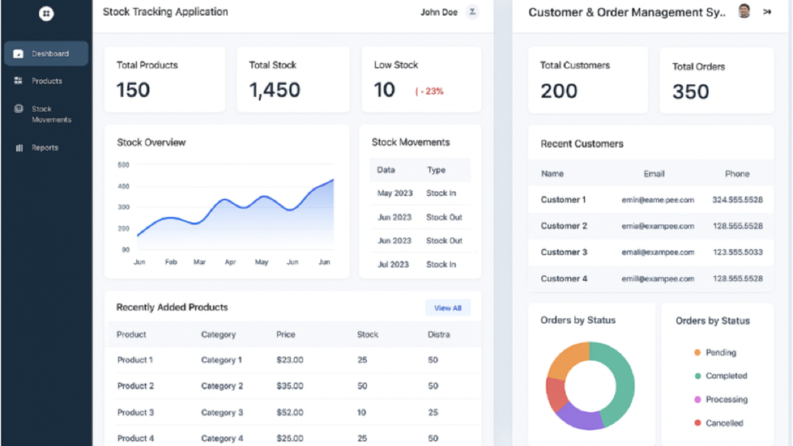Screen dimensions: 793x446
Task: Click the Processing legend label
Action: [726, 399]
